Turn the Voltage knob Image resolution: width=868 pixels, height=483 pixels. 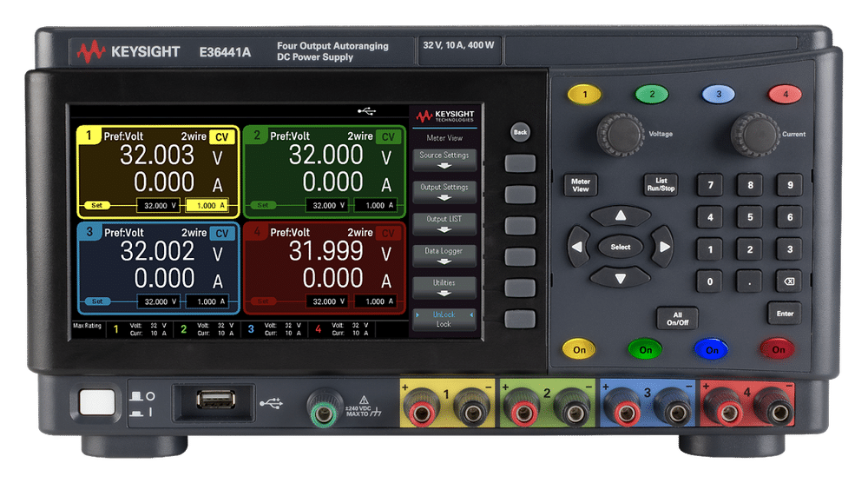tap(621, 135)
